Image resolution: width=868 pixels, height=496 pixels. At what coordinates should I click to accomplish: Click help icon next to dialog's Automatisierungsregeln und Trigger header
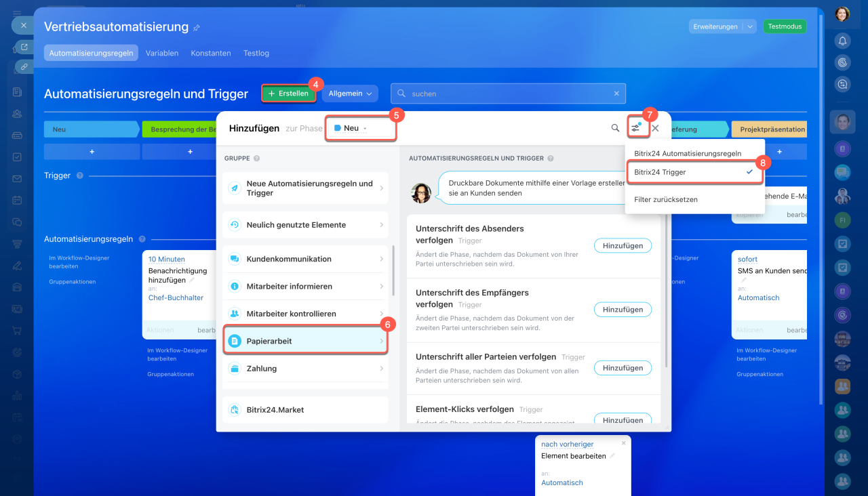551,159
